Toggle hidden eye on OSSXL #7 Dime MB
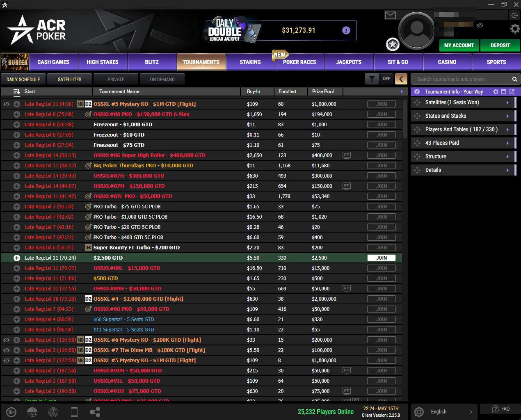 pos(7,350)
